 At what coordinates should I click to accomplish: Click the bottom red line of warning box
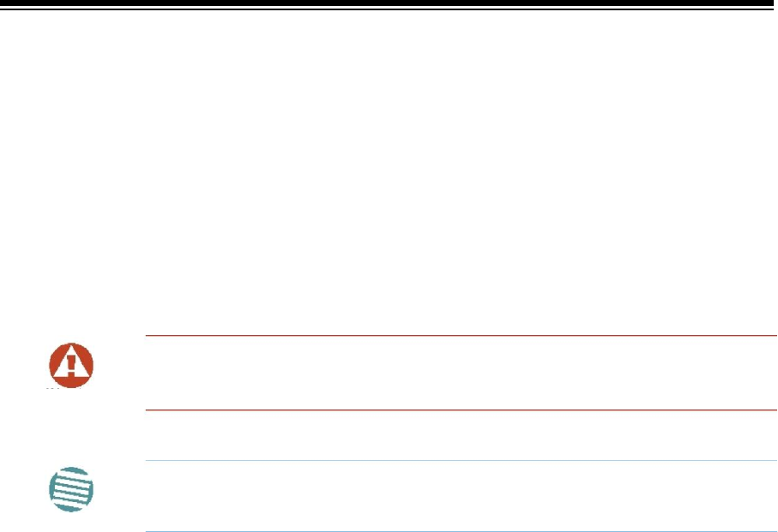coord(461,409)
